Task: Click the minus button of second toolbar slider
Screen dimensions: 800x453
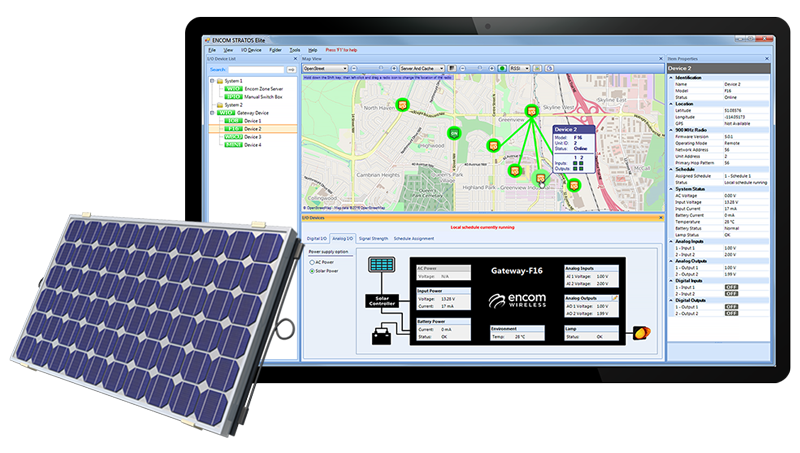Action: click(x=463, y=68)
